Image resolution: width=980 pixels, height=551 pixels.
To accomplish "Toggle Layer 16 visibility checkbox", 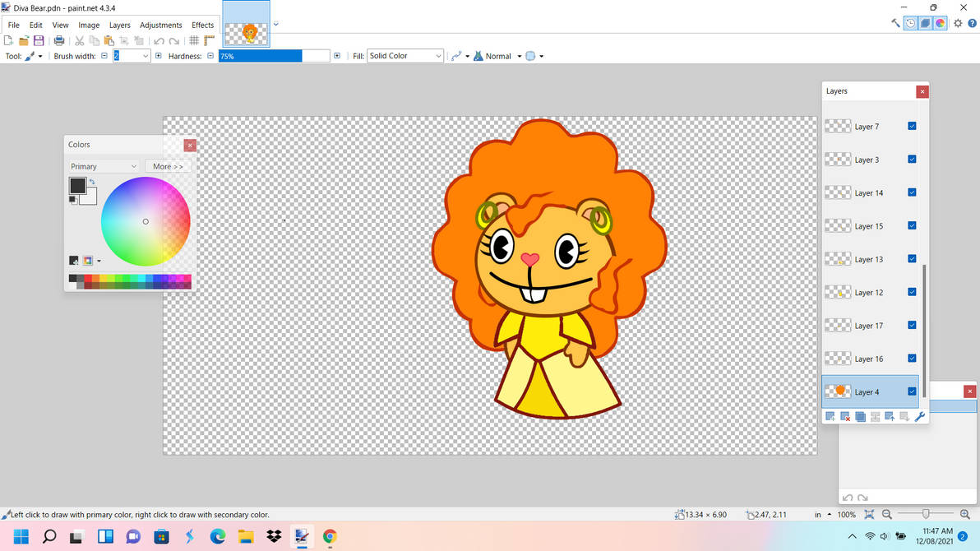I will (912, 359).
